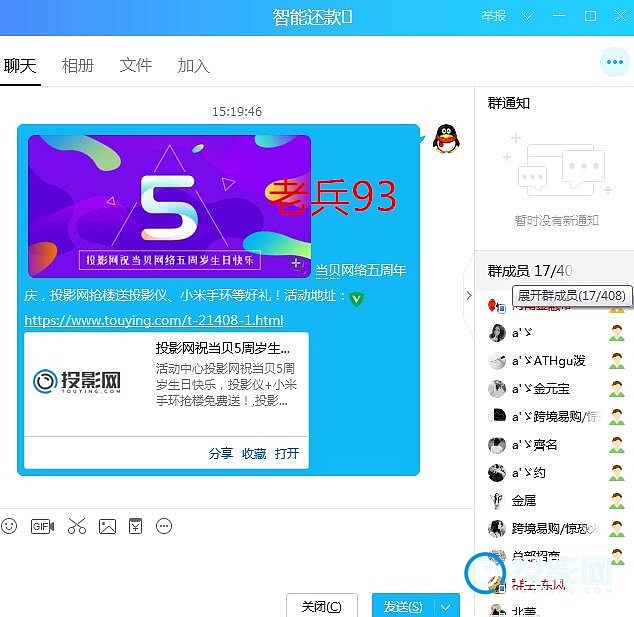The width and height of the screenshot is (634, 617).
Task: Open the 加入 tab
Action: pos(194,66)
